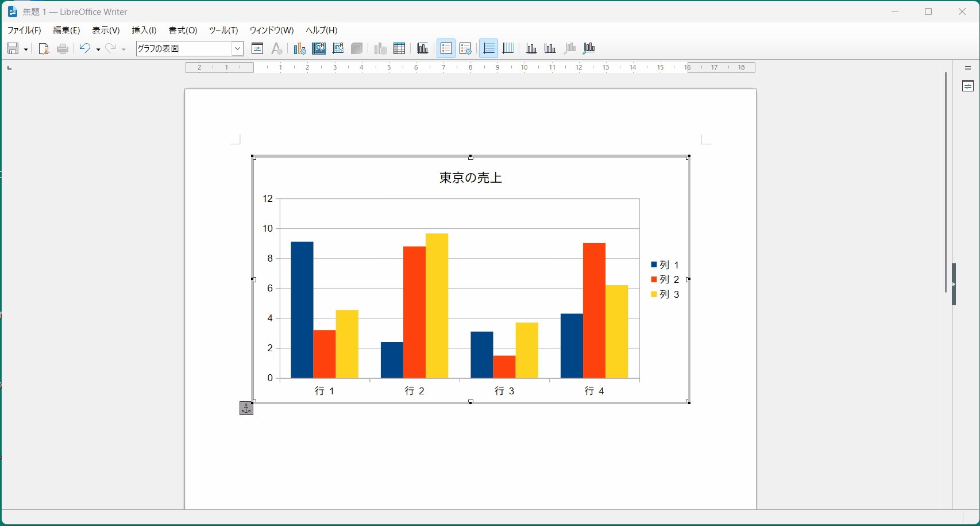Open the ファイル(F) menu
The height and width of the screenshot is (526, 980).
click(x=24, y=30)
